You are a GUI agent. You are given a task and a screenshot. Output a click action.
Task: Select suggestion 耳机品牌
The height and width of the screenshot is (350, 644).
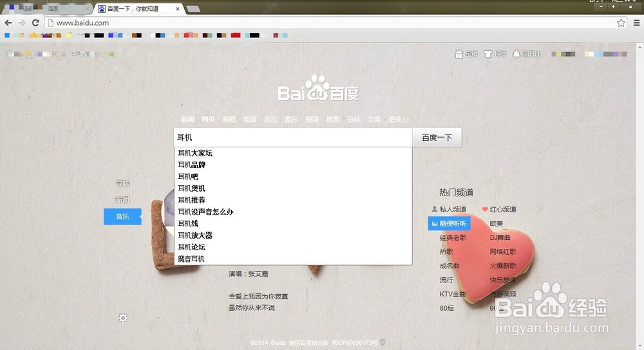coord(293,165)
